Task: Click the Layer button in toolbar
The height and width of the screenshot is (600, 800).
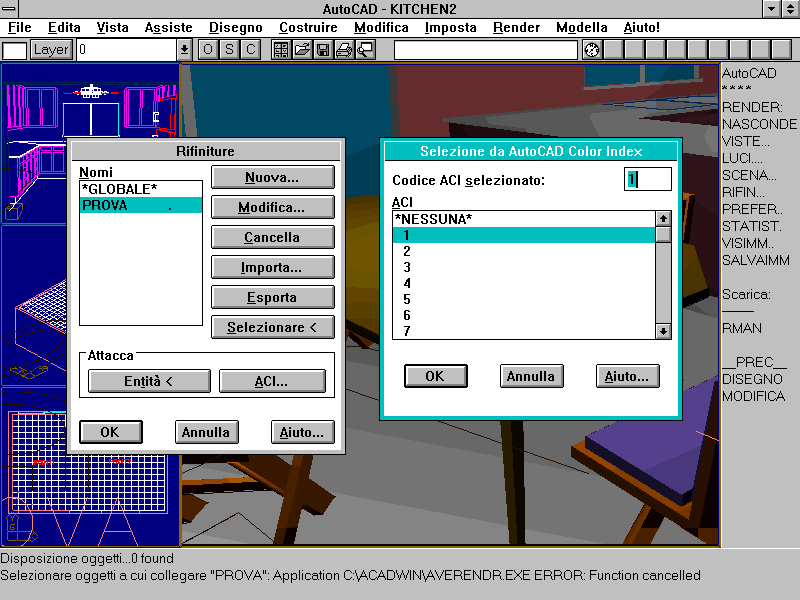Action: 51,49
